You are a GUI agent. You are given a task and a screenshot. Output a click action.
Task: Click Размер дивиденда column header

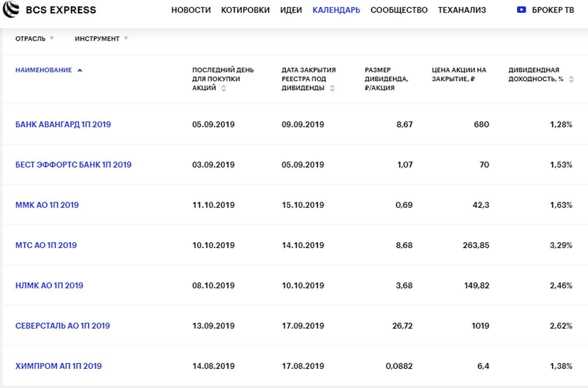[386, 79]
